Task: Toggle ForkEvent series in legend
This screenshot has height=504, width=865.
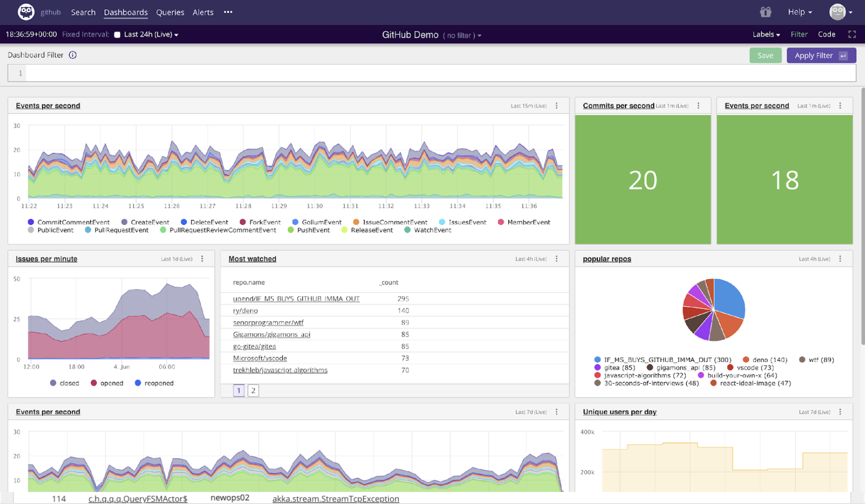Action: 260,222
